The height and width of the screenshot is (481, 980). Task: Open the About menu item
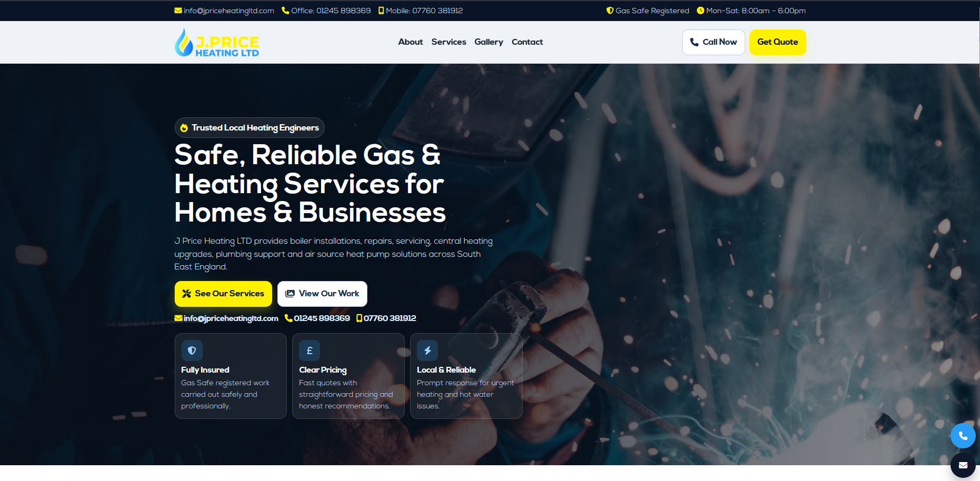pos(411,42)
